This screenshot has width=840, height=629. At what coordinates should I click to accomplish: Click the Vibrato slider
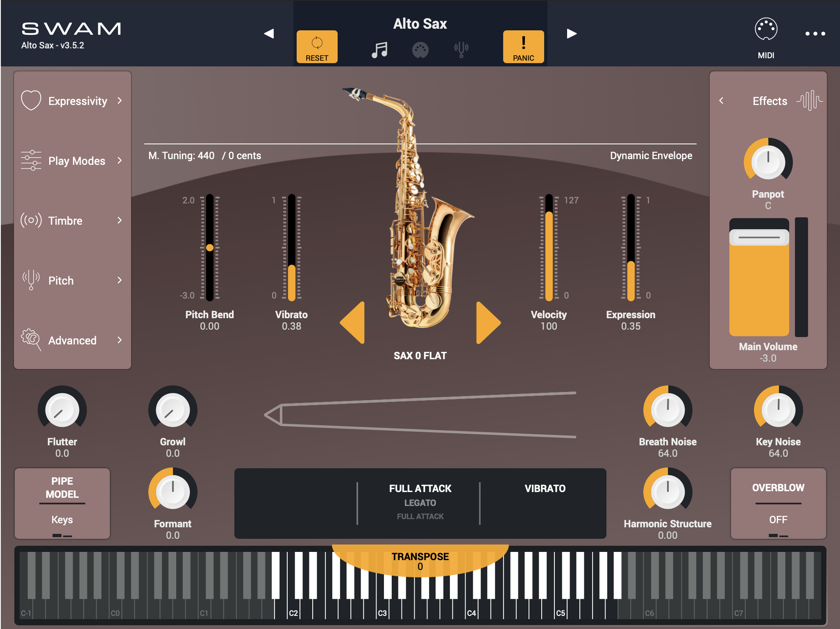pos(291,248)
